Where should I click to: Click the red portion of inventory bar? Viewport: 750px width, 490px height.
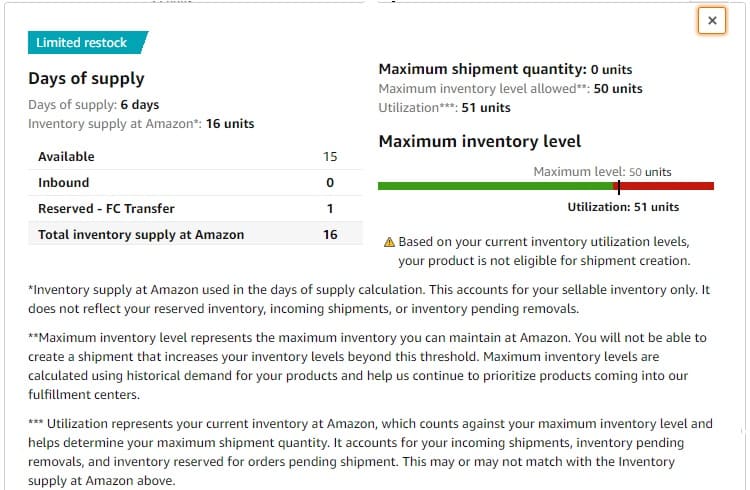(667, 186)
